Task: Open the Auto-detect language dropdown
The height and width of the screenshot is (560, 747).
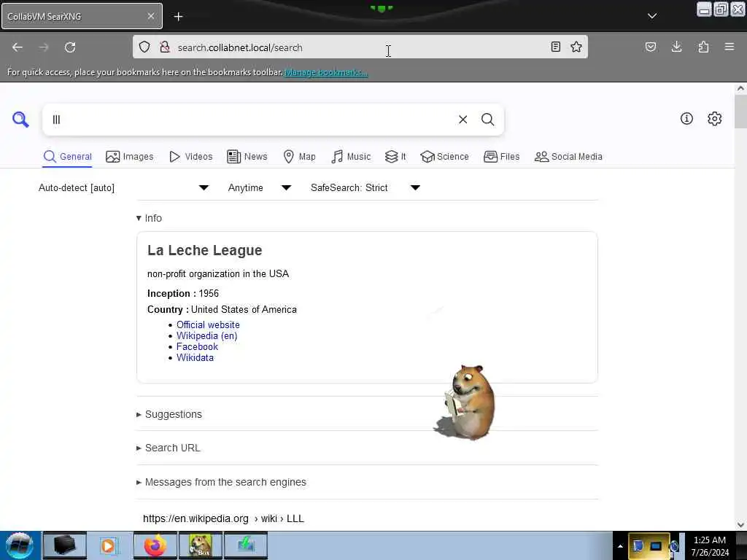Action: click(123, 187)
